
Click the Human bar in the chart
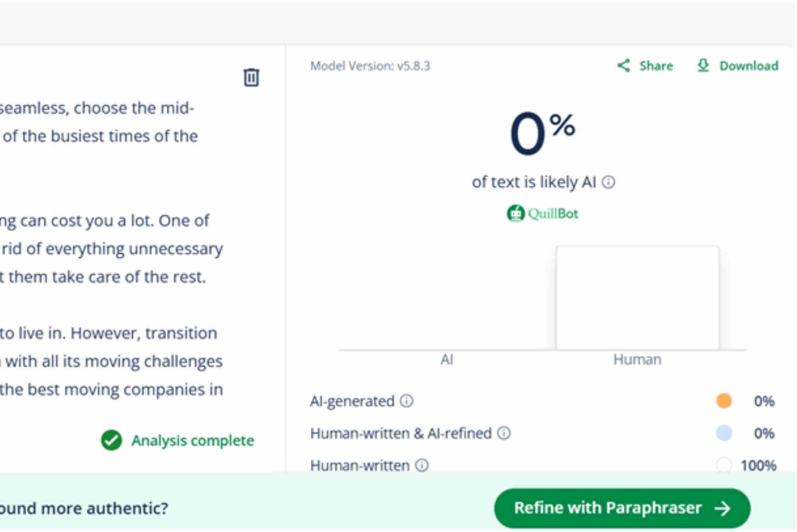[637, 298]
